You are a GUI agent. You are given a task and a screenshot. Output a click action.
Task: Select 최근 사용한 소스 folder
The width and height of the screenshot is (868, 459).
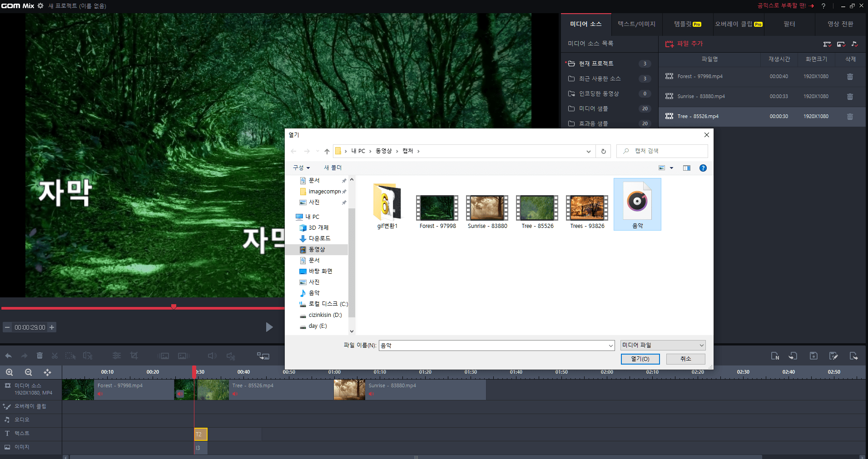[609, 79]
